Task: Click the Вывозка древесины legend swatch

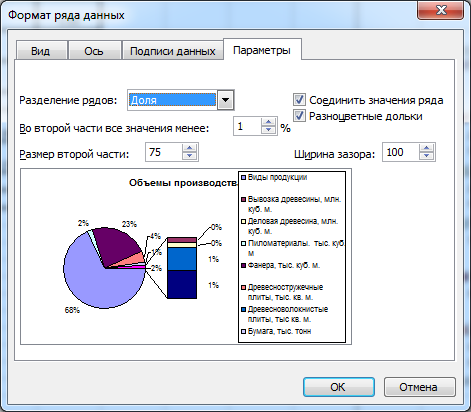Action: click(243, 199)
